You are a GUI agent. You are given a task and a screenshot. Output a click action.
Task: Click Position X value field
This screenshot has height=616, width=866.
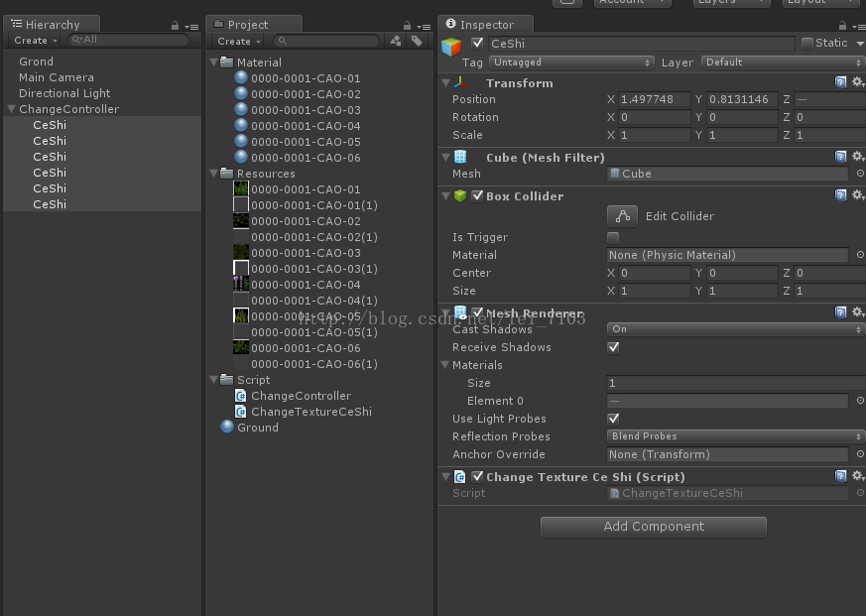(x=654, y=99)
